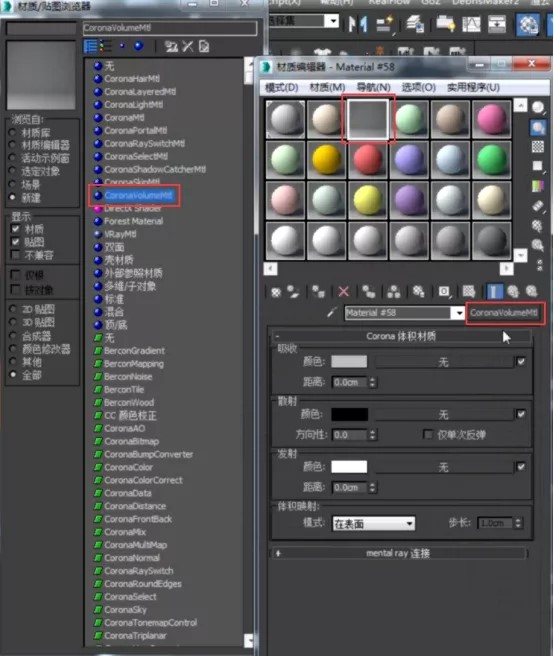Click Make Material Copy icon

[369, 292]
